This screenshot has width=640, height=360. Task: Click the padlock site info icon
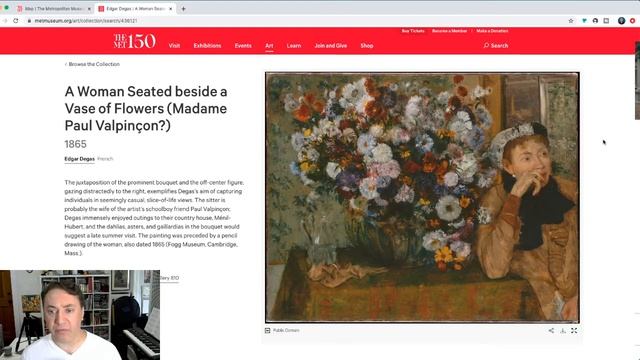(29, 21)
